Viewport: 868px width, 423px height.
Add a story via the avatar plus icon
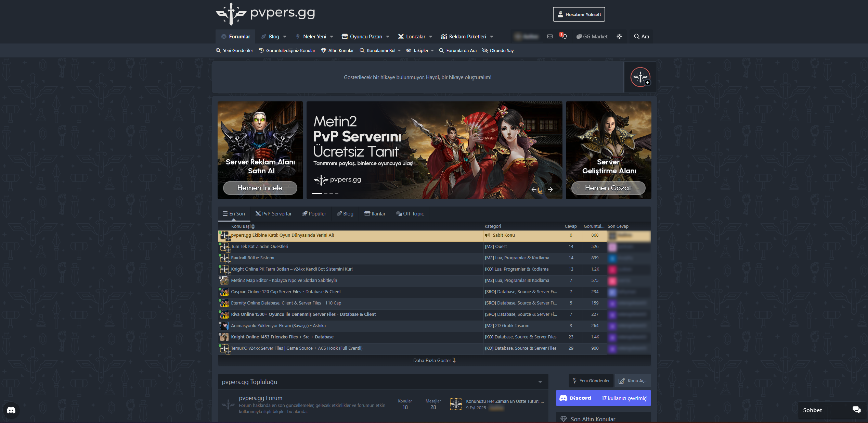647,83
